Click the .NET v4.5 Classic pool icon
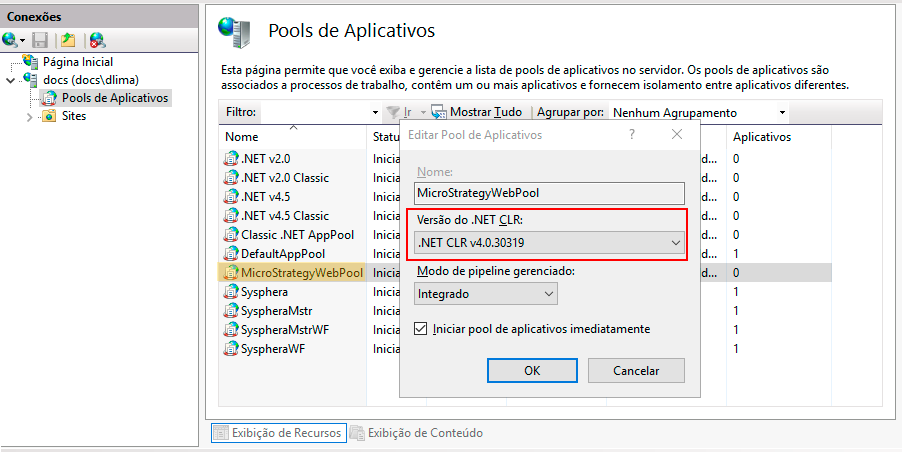The height and width of the screenshot is (452, 902). pos(231,216)
